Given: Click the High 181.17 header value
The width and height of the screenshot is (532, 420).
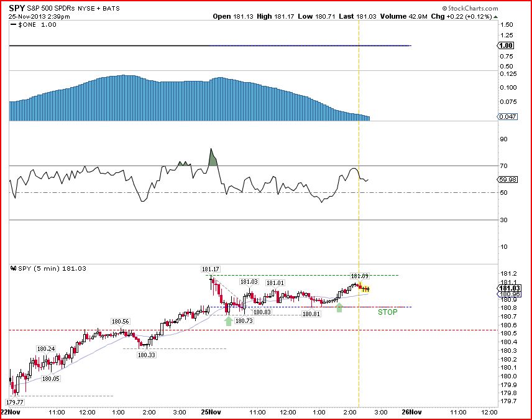Looking at the screenshot, I should 275,16.
